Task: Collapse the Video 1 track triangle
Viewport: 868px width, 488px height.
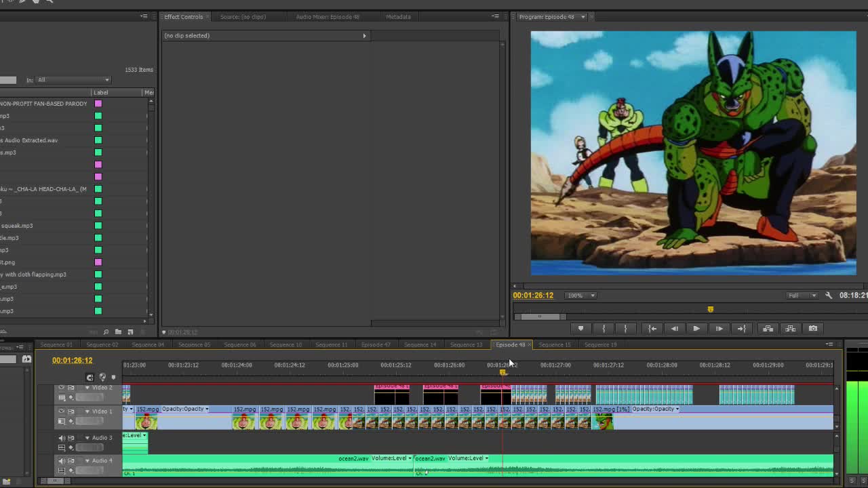Action: click(87, 411)
